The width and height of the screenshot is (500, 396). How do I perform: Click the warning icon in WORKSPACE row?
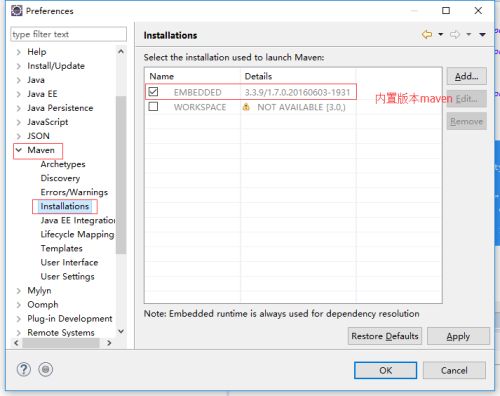pos(246,107)
